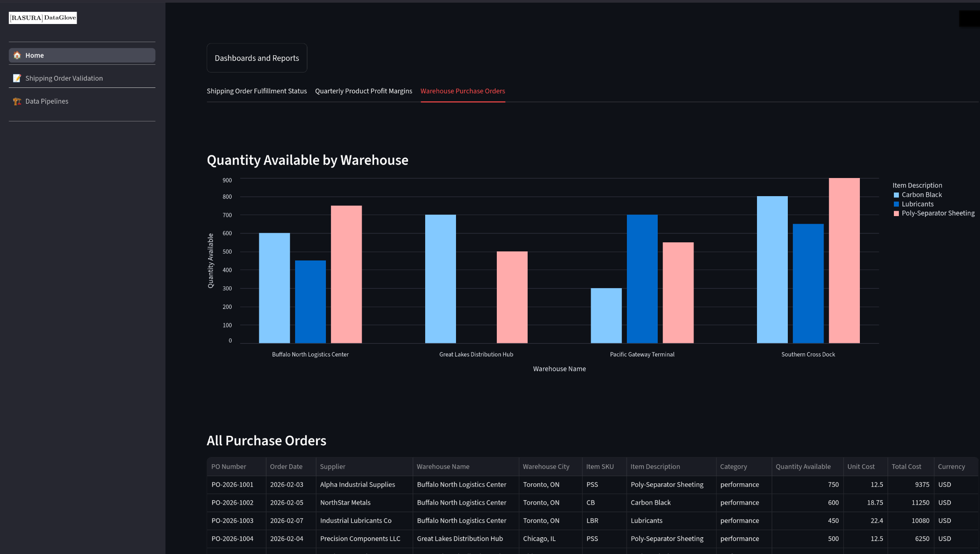
Task: Click the Great Lakes Distribution Hub table cell
Action: click(466, 539)
